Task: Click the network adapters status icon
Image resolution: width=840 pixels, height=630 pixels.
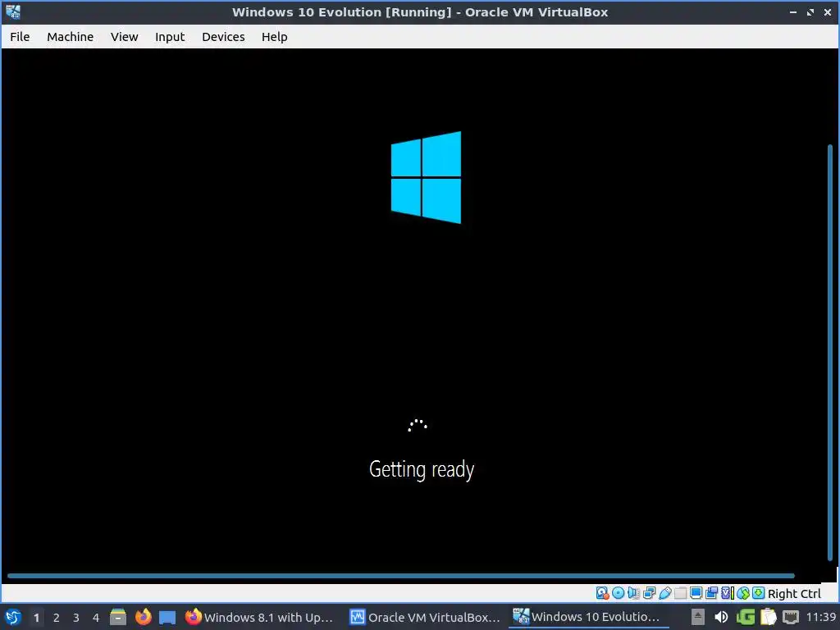Action: (650, 593)
